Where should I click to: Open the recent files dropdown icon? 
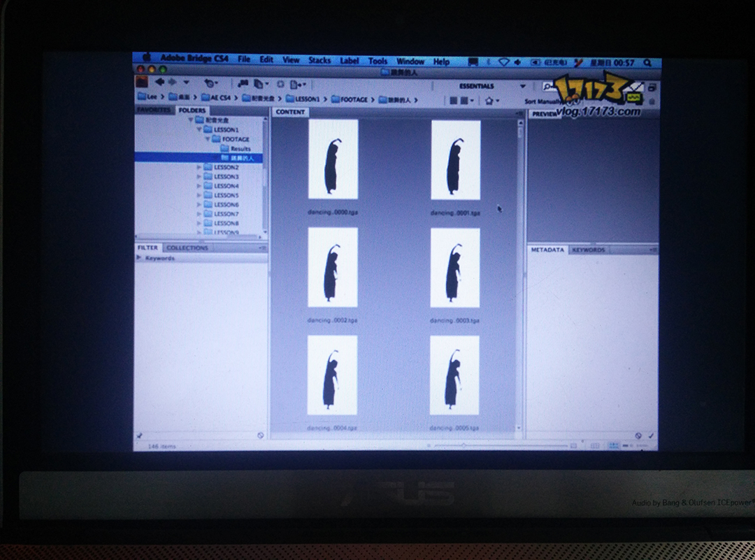click(x=210, y=83)
